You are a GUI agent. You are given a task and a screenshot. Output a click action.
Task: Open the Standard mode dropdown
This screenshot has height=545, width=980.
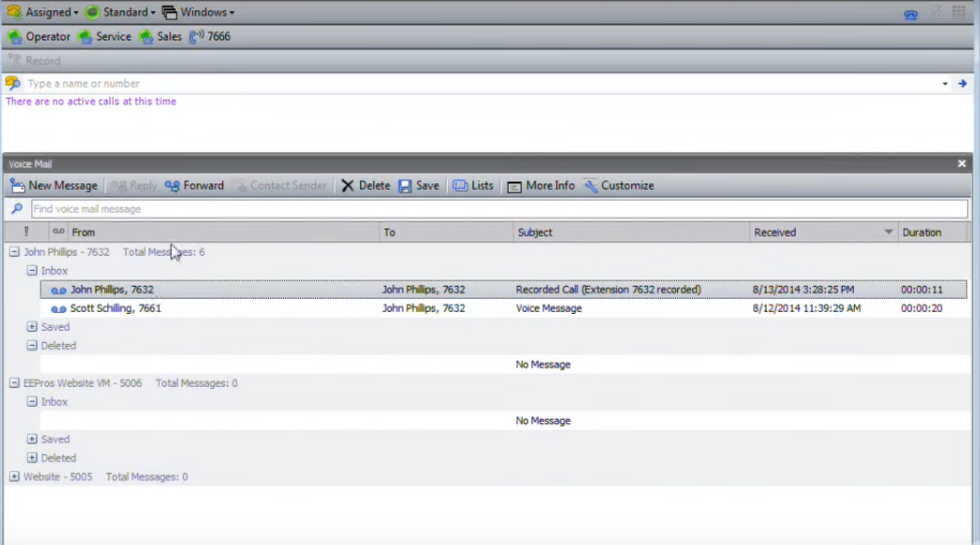click(120, 12)
